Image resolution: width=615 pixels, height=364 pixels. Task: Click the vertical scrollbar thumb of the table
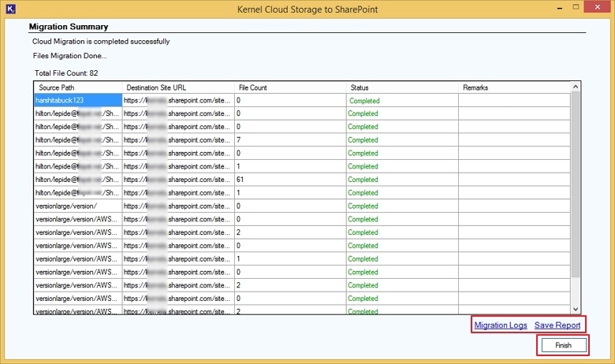tap(576, 185)
